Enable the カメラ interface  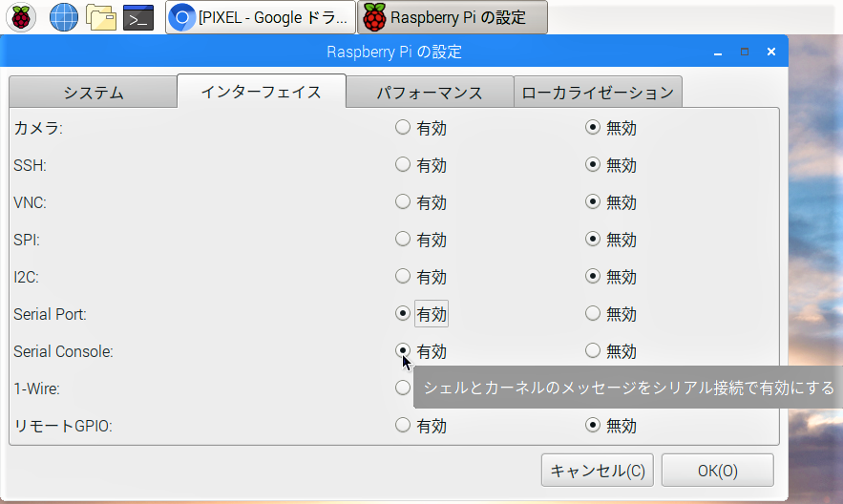(x=403, y=127)
